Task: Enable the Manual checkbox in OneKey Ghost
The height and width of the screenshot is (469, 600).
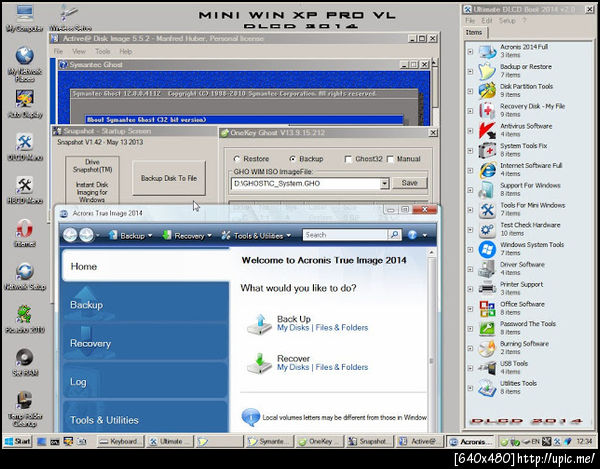Action: point(390,159)
